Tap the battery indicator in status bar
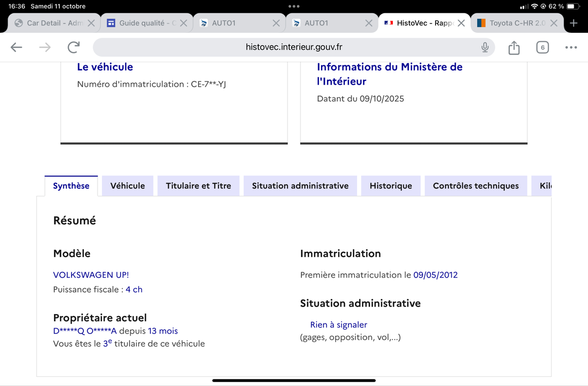 pyautogui.click(x=573, y=6)
